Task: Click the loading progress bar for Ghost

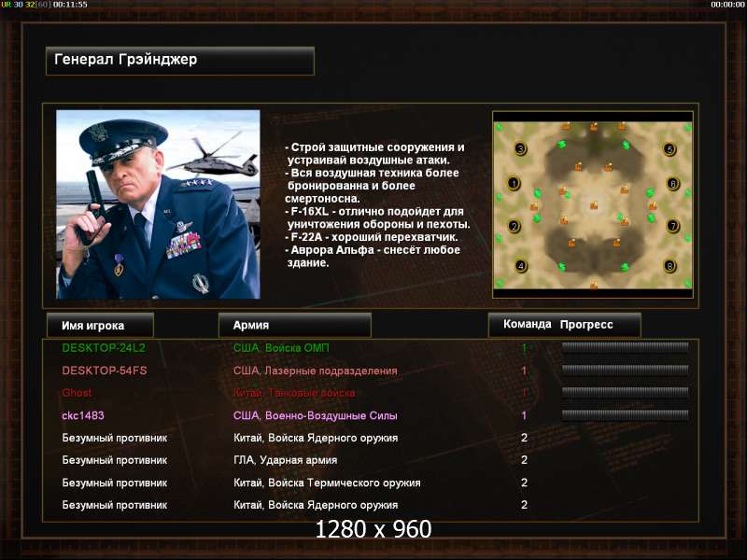Action: pyautogui.click(x=625, y=392)
